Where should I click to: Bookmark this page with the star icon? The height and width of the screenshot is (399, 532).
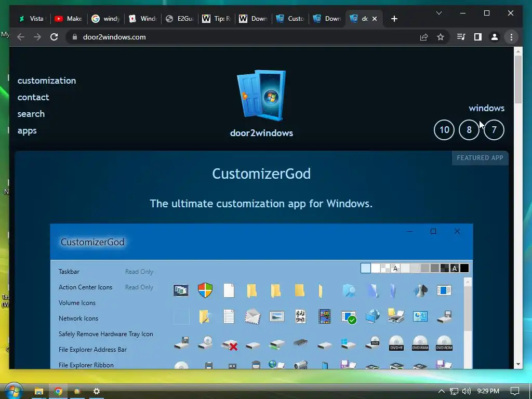click(x=441, y=37)
